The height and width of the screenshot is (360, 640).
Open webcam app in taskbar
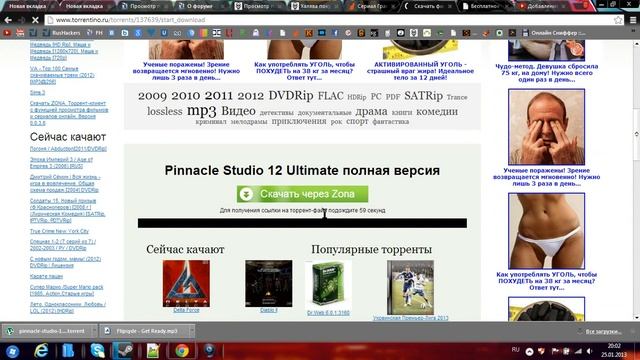point(209,351)
